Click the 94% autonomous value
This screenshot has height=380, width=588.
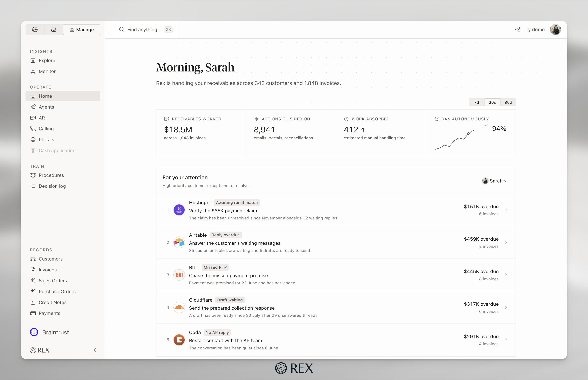tap(499, 129)
